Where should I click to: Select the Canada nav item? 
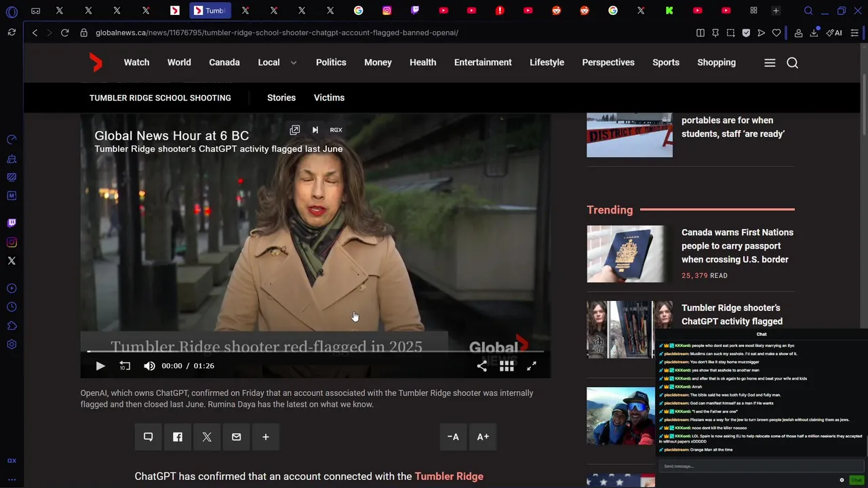pyautogui.click(x=224, y=62)
